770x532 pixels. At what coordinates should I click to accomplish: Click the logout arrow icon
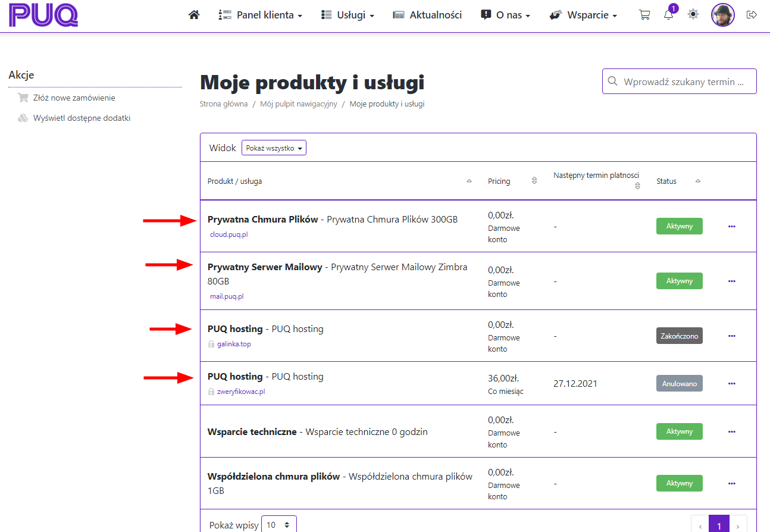pyautogui.click(x=752, y=15)
